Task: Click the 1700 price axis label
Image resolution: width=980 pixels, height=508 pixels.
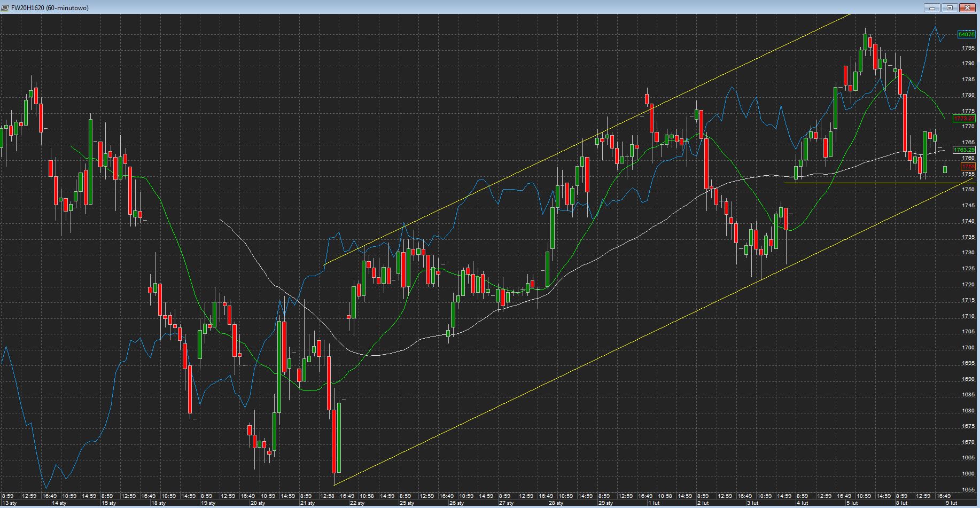Action: tap(968, 348)
